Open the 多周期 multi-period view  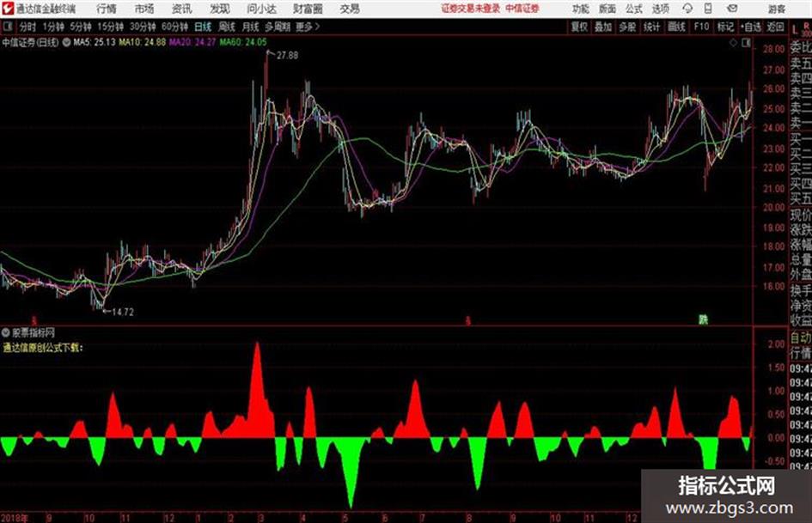[x=278, y=27]
